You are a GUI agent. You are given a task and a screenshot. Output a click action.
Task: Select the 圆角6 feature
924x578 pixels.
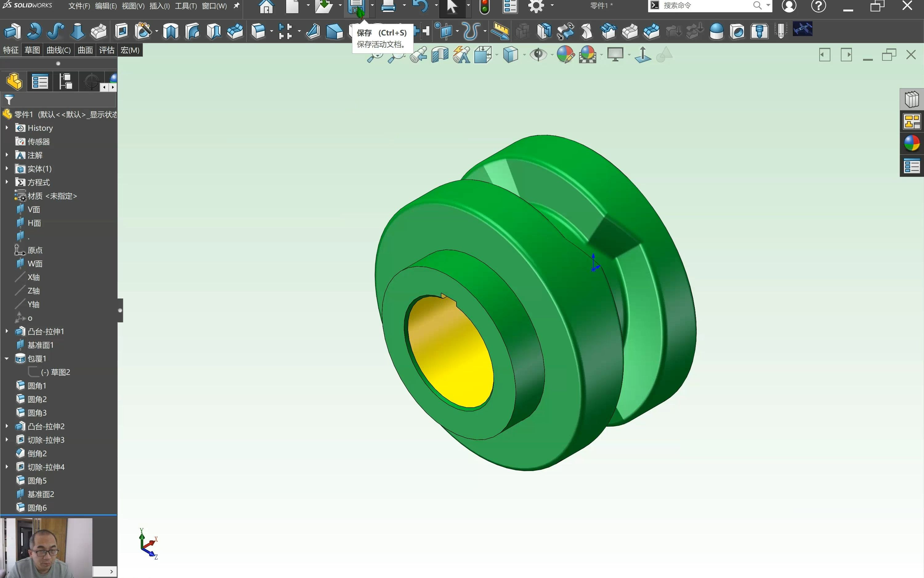(x=37, y=508)
